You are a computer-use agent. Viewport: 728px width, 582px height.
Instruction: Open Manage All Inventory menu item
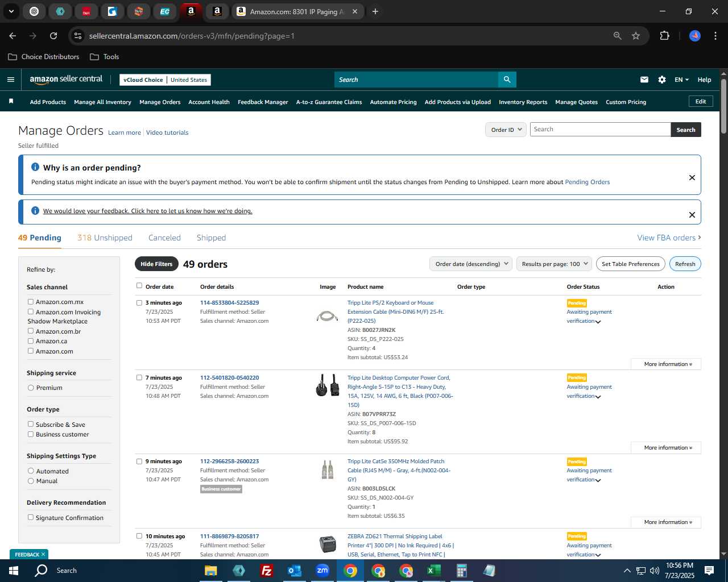(x=102, y=102)
